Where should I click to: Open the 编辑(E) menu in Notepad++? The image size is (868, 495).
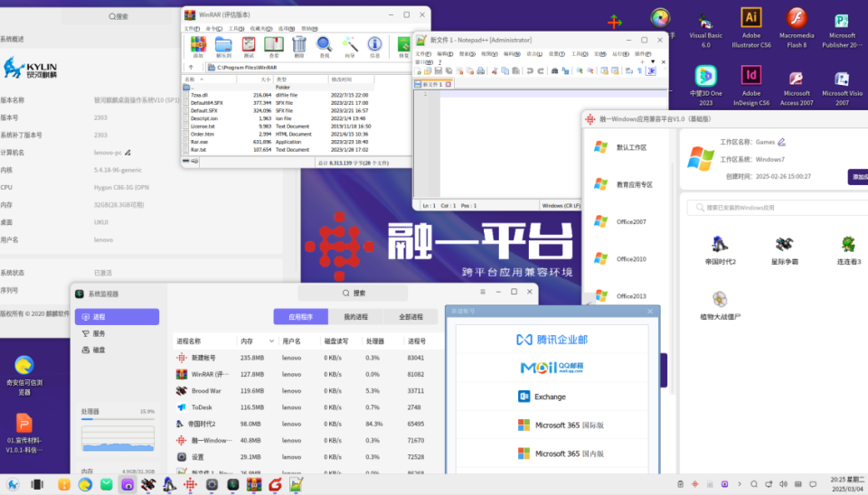(x=445, y=54)
